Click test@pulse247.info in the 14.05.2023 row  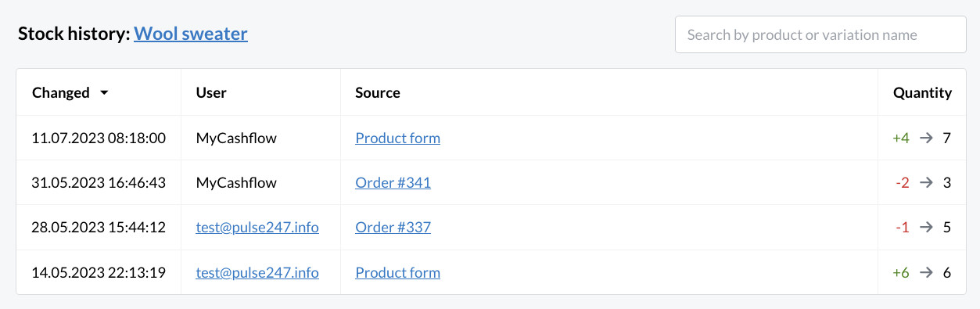pos(257,273)
